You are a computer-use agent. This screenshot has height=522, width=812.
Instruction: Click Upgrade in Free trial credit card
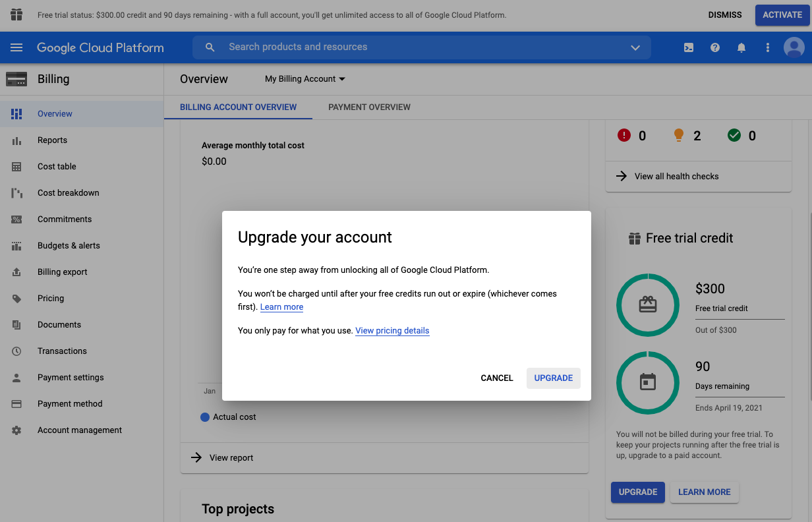coord(638,492)
